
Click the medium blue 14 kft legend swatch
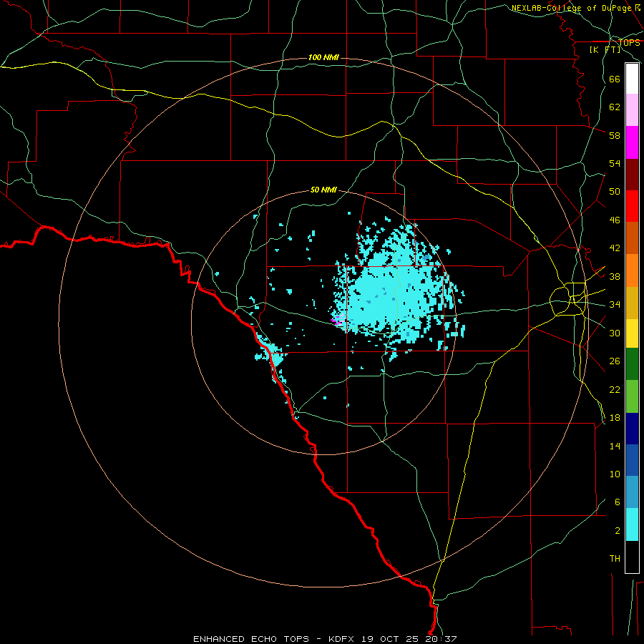(x=632, y=460)
